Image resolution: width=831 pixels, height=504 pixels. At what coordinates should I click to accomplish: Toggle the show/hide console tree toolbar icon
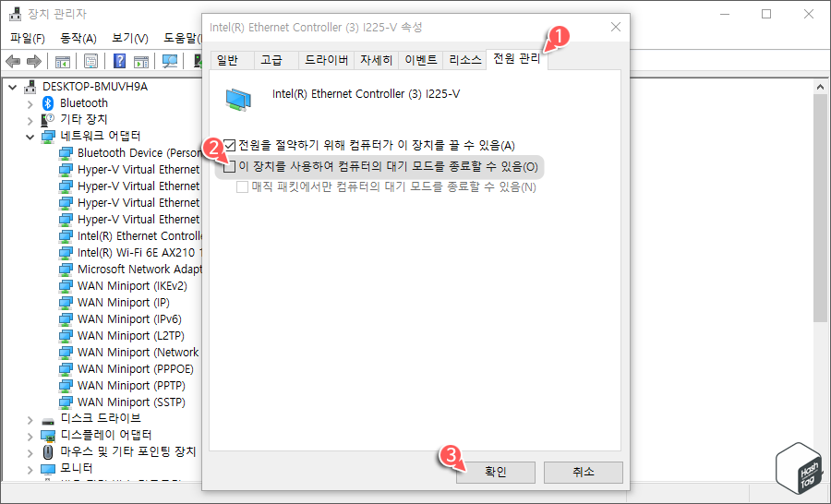click(x=63, y=62)
